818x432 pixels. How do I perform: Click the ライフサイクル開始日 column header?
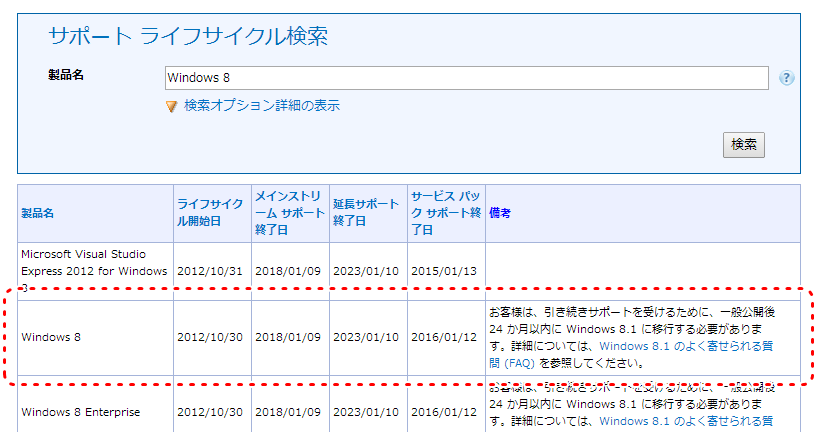pyautogui.click(x=210, y=212)
